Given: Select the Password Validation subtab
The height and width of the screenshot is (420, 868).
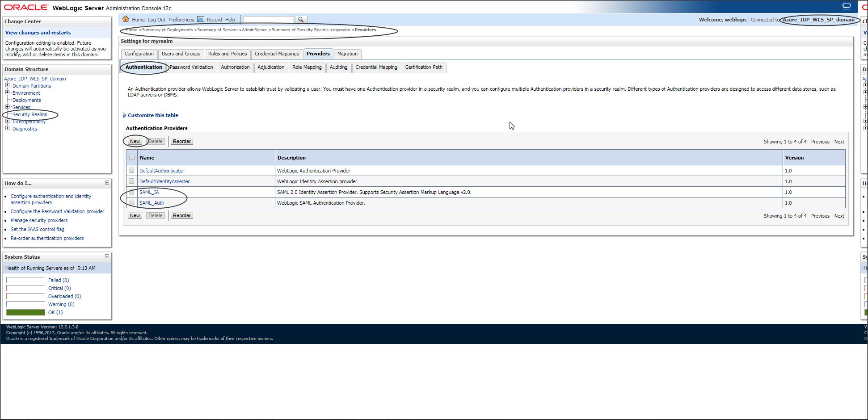Looking at the screenshot, I should point(191,67).
